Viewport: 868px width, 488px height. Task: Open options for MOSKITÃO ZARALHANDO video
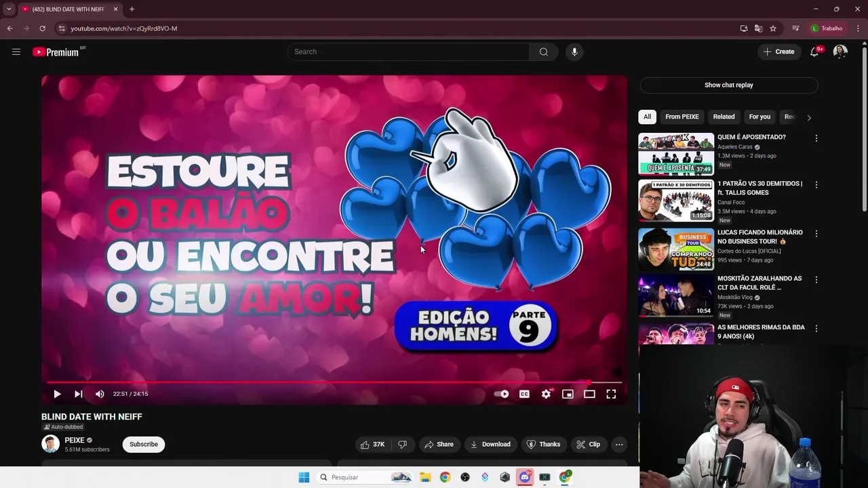point(816,280)
